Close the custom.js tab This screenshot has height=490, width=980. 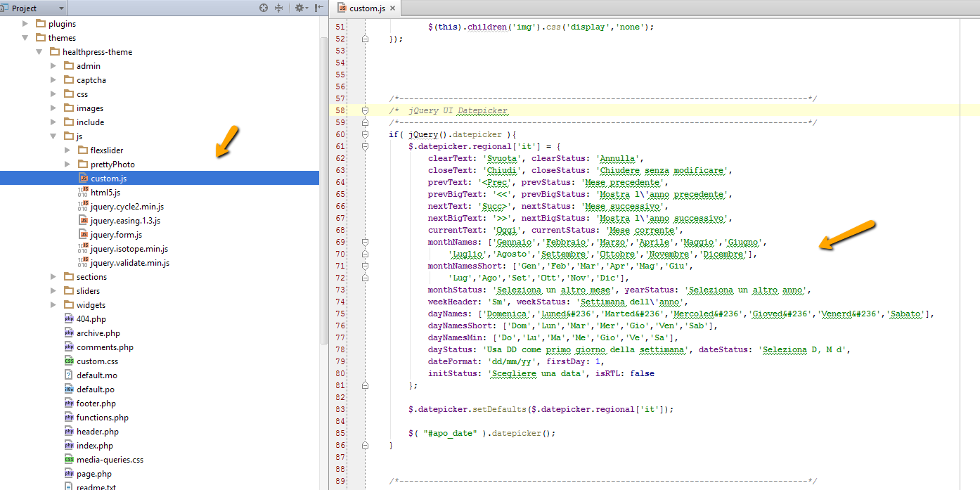(x=393, y=9)
